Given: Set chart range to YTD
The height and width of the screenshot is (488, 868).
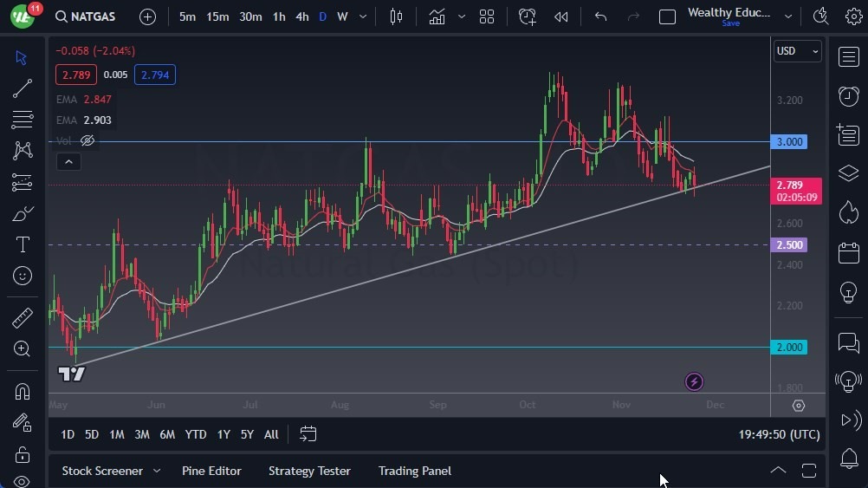Looking at the screenshot, I should pyautogui.click(x=196, y=434).
